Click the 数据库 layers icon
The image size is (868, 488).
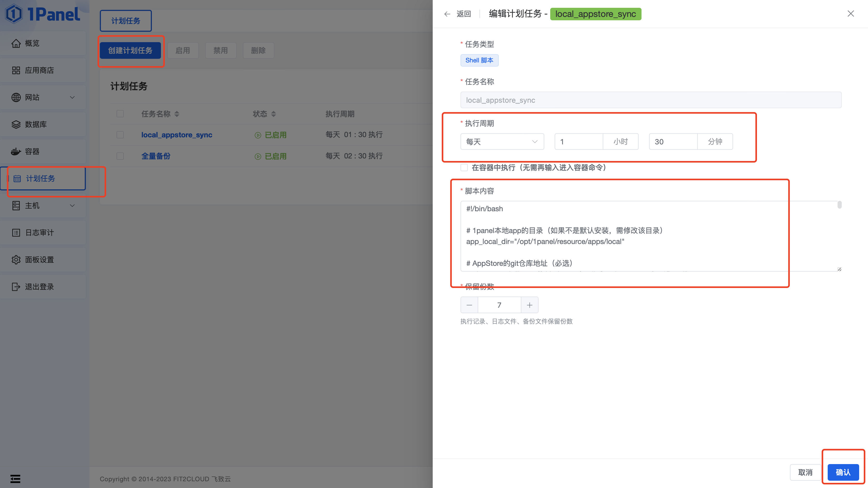coord(16,124)
